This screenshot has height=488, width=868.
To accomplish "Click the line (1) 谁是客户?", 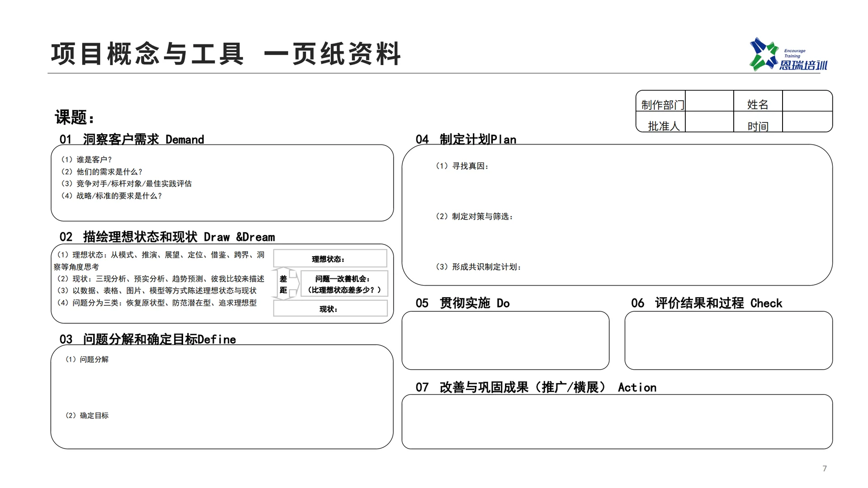I will [x=86, y=160].
